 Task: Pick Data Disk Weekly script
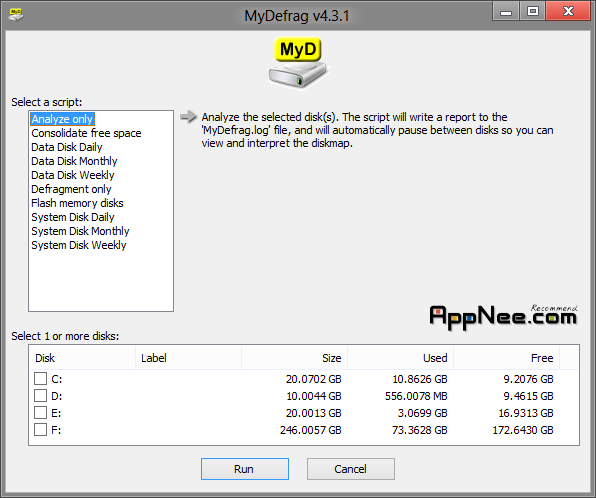point(73,175)
